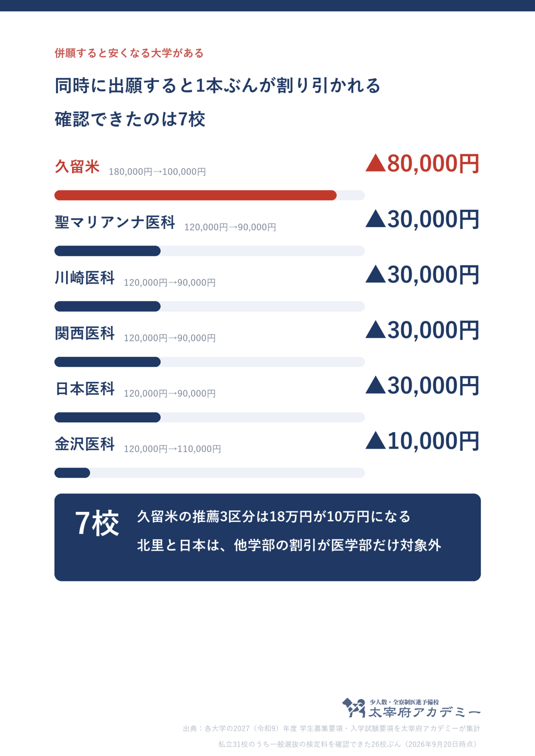Click the red triangle beside 80,000円

(x=376, y=163)
